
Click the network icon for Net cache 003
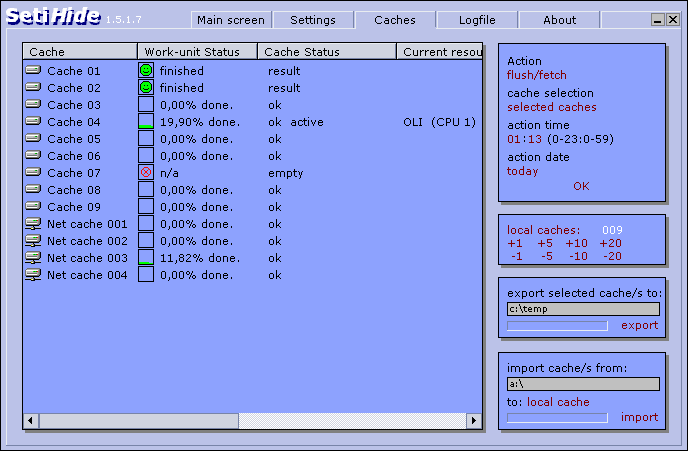tap(33, 258)
